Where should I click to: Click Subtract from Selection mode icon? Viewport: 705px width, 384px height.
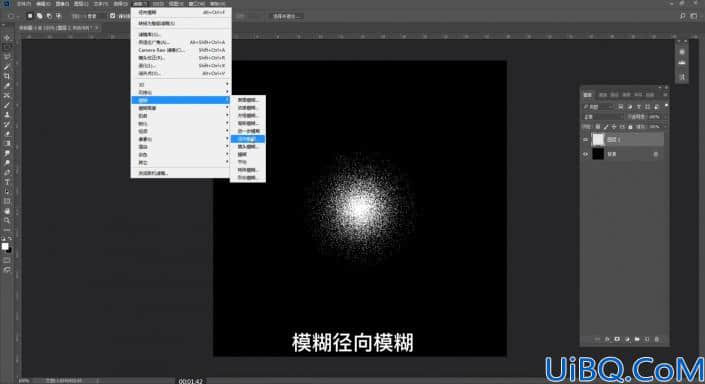pos(49,16)
